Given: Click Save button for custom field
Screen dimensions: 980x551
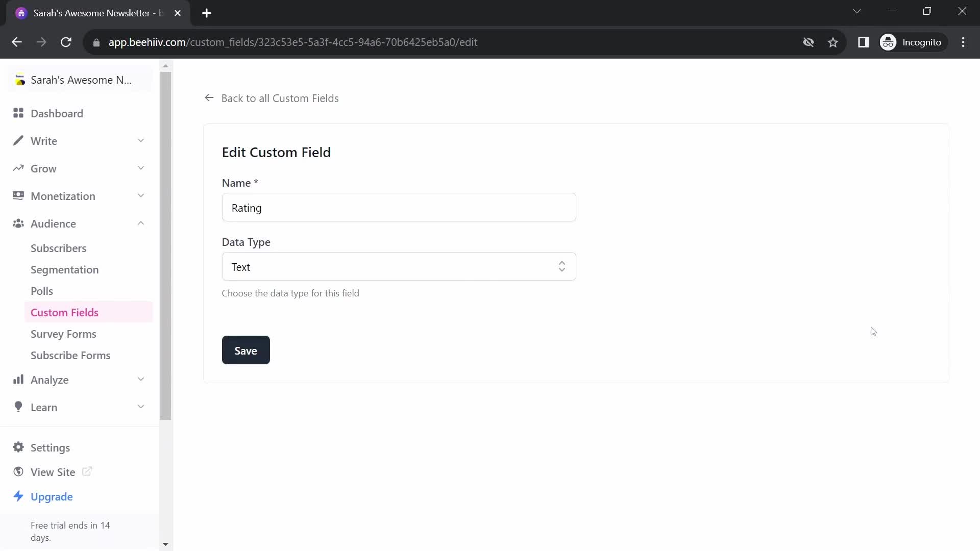Looking at the screenshot, I should tap(246, 350).
